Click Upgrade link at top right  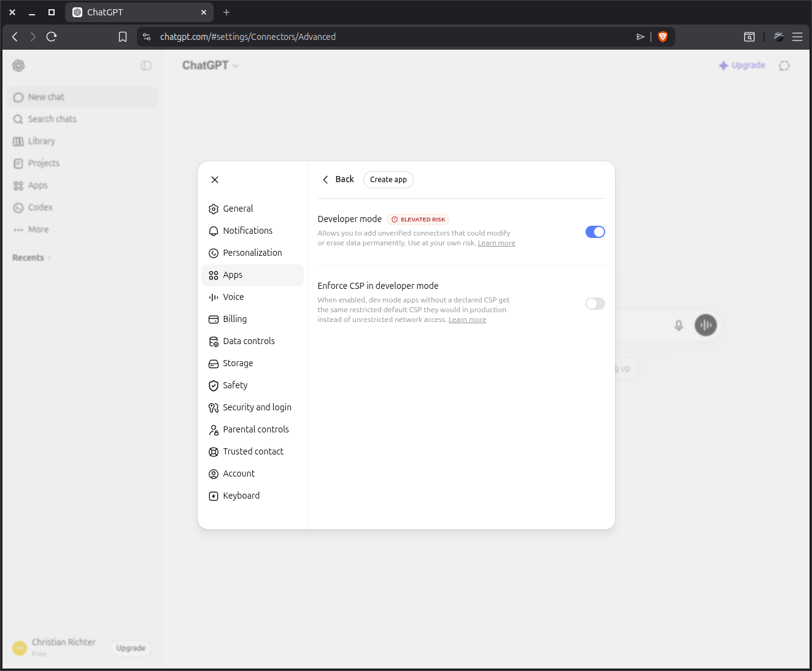click(742, 65)
